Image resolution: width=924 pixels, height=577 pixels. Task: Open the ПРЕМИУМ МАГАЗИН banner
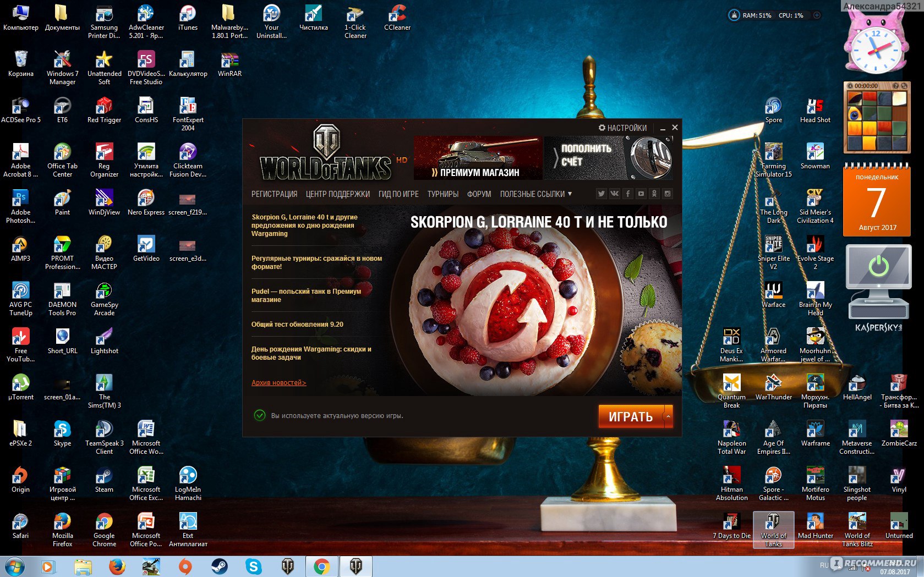coord(478,158)
